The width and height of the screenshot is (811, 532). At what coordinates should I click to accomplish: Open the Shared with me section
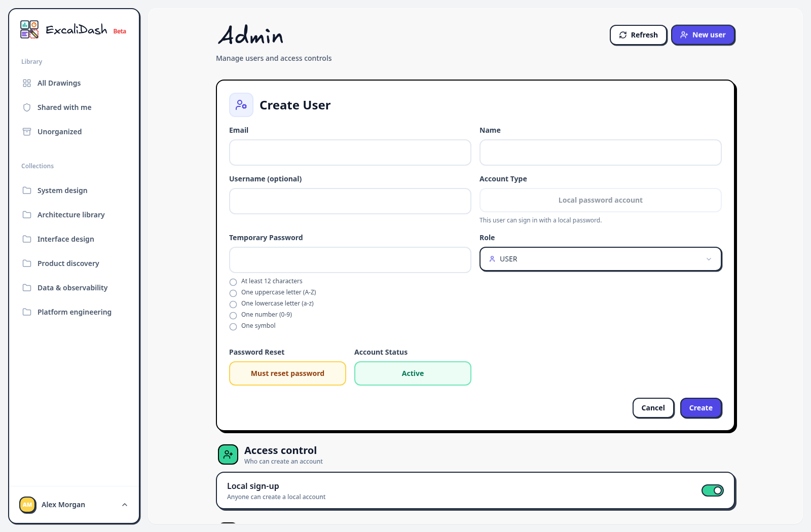[x=74, y=107]
